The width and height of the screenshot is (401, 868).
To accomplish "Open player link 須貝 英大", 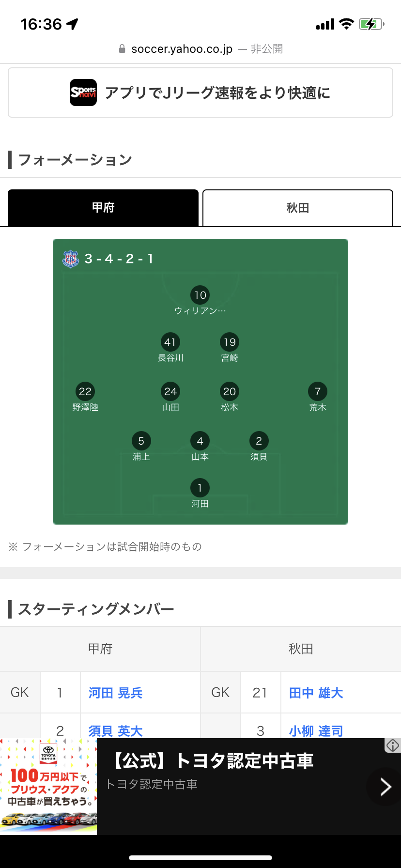I will (116, 730).
